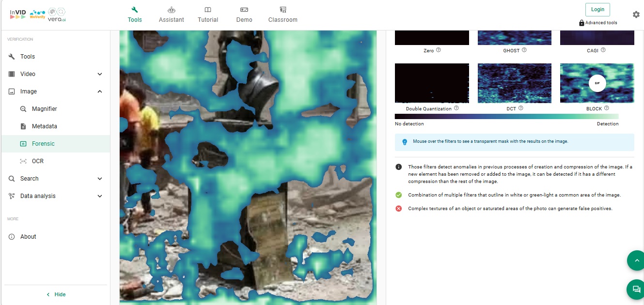
Task: Switch to the Assistant tab
Action: point(171,15)
